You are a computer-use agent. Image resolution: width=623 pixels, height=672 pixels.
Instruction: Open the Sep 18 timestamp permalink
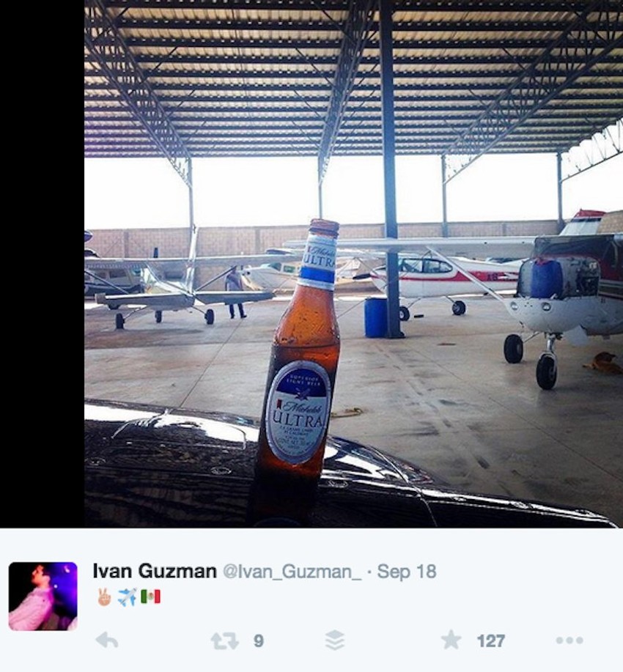[407, 572]
